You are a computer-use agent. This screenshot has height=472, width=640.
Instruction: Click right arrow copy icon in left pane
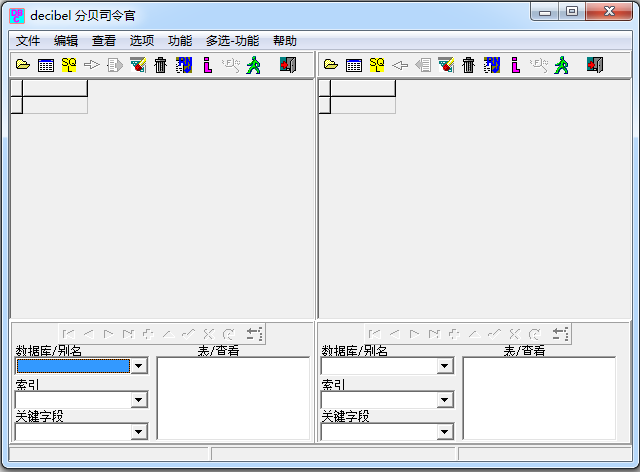(92, 65)
